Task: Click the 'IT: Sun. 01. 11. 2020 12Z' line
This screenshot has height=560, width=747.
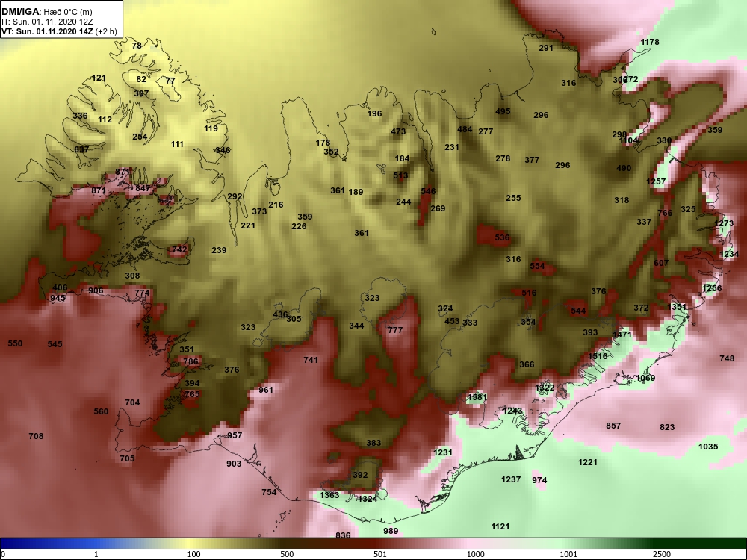Action: (x=46, y=22)
